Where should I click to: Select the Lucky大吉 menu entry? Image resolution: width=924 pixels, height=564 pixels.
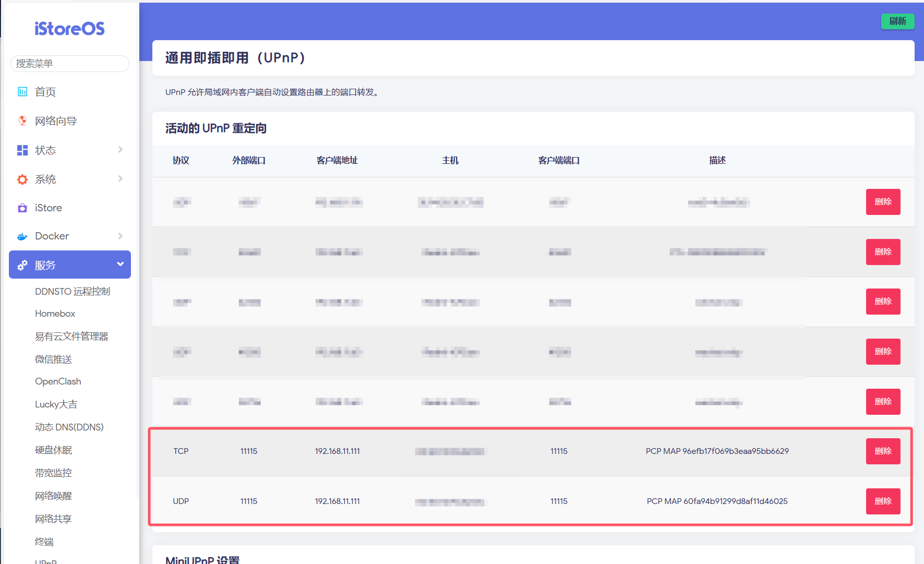point(56,404)
